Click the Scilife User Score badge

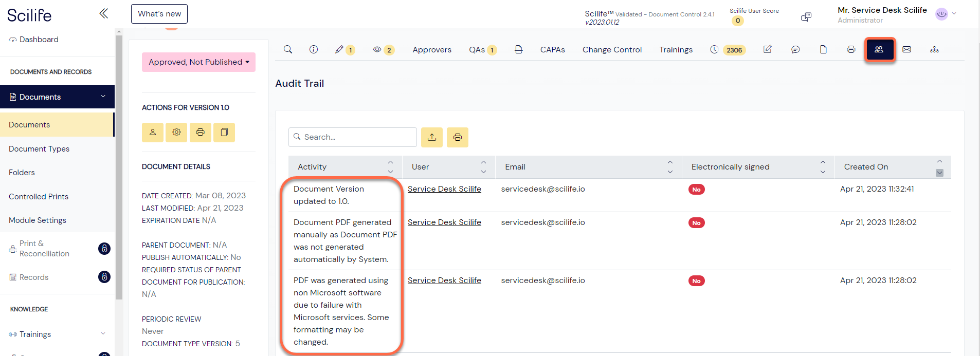(738, 21)
